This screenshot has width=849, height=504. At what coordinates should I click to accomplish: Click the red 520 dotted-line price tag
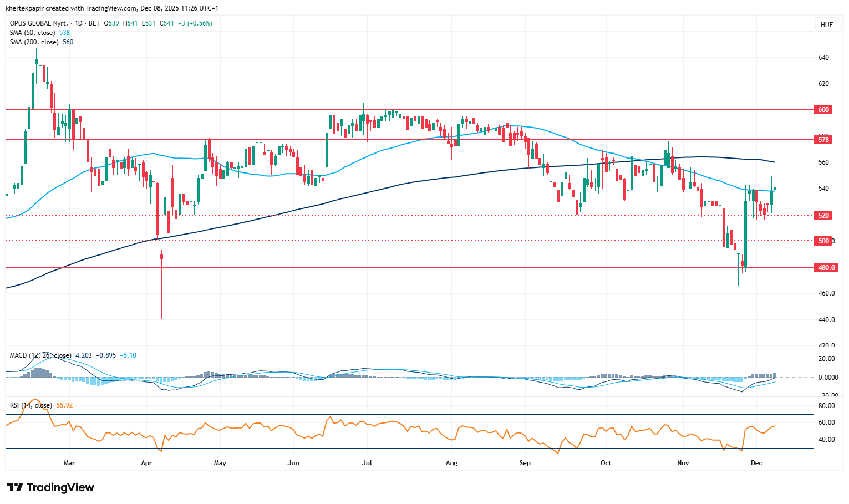coord(823,215)
